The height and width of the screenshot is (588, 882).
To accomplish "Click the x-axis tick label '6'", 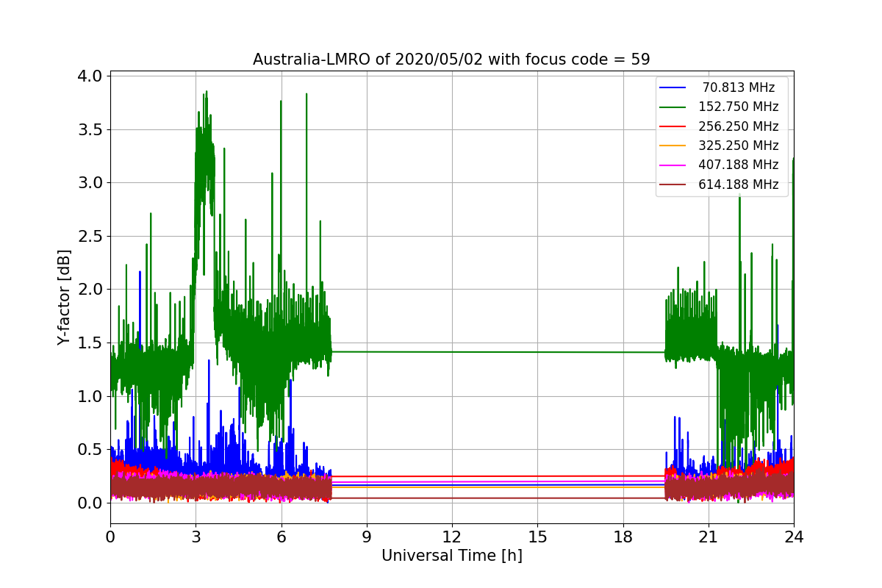I will pos(281,537).
